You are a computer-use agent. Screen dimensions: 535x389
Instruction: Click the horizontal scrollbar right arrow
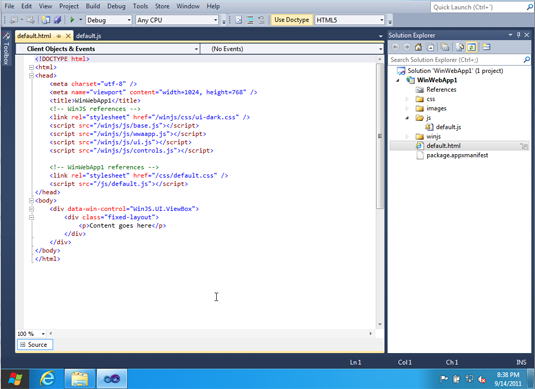[371, 334]
